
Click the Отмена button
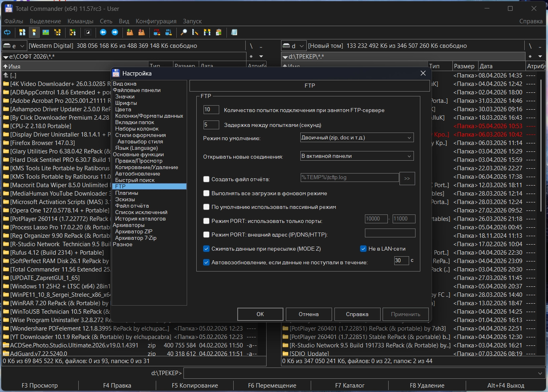click(308, 314)
